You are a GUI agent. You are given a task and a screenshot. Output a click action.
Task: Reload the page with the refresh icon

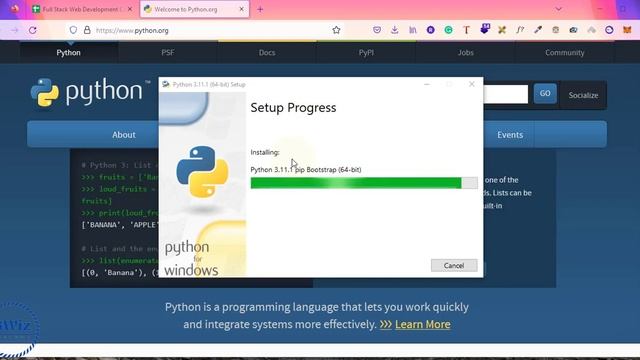coord(33,30)
